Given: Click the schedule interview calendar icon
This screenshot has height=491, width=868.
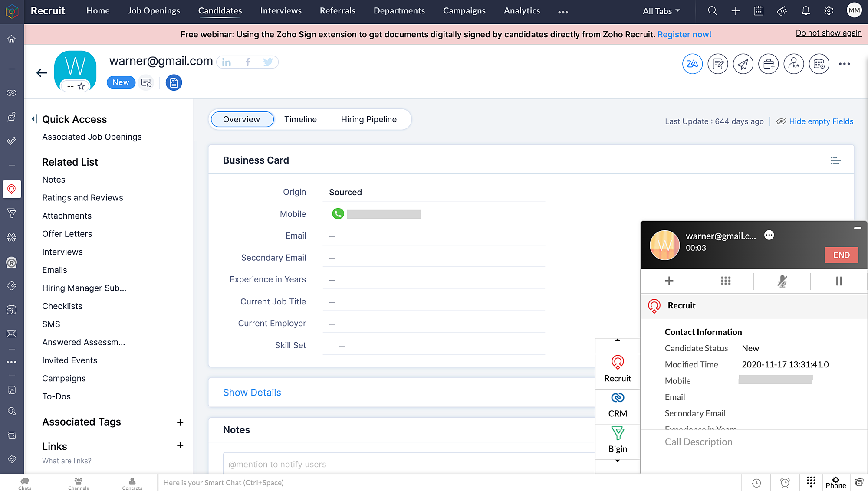Looking at the screenshot, I should (819, 64).
